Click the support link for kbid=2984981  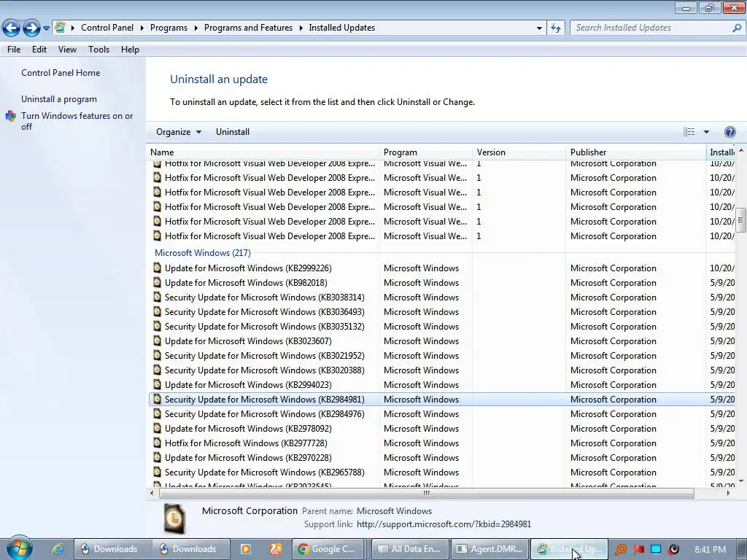pos(444,524)
